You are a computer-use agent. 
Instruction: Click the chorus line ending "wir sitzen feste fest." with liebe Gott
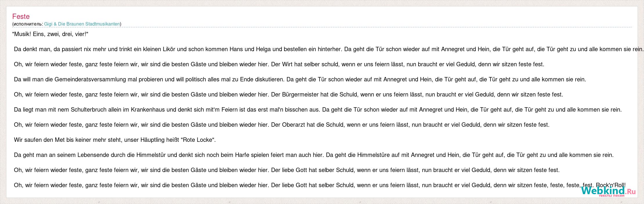point(287,170)
